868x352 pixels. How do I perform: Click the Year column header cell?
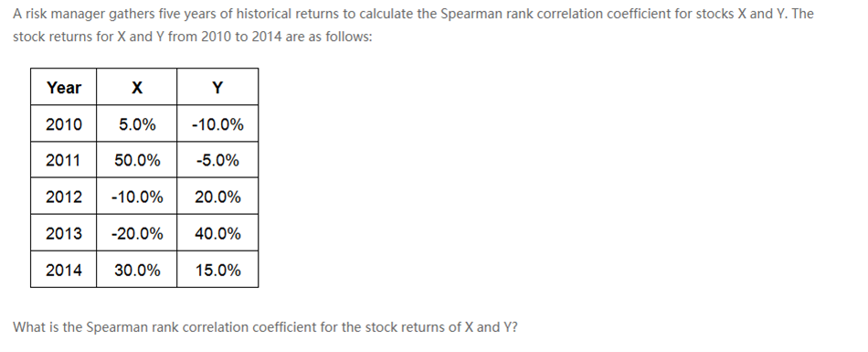pyautogui.click(x=64, y=87)
